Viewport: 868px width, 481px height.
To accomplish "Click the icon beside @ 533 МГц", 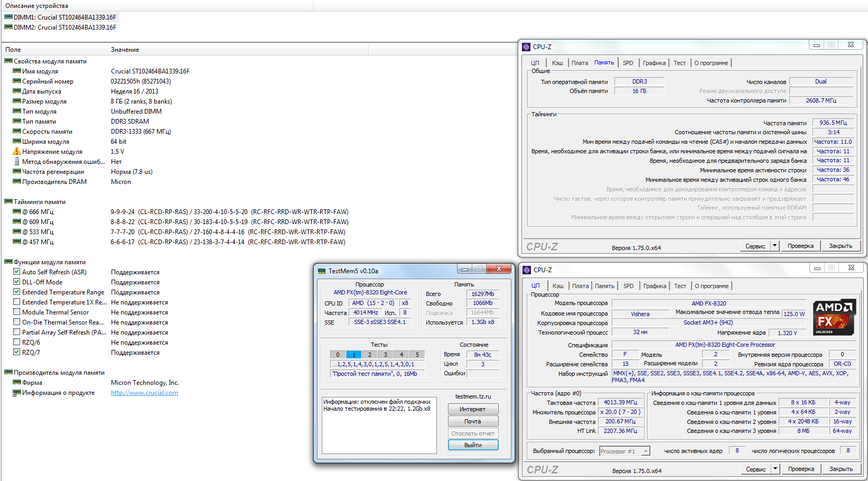I will point(17,232).
